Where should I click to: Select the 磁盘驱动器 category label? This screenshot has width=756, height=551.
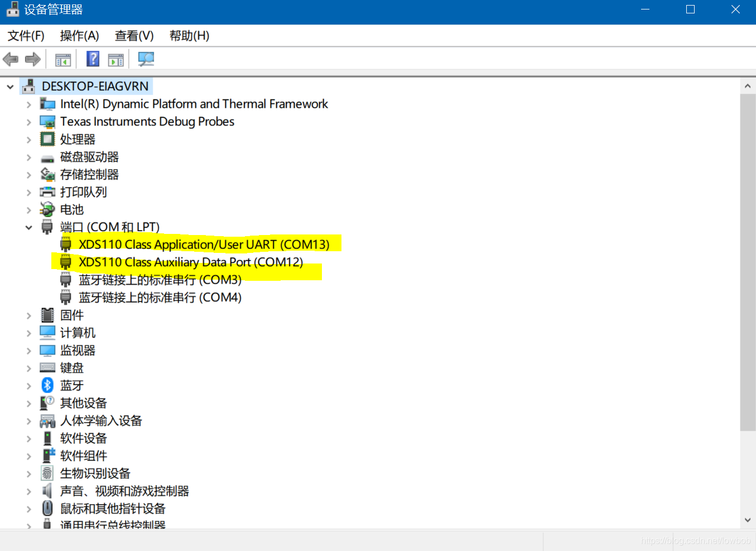tap(89, 157)
